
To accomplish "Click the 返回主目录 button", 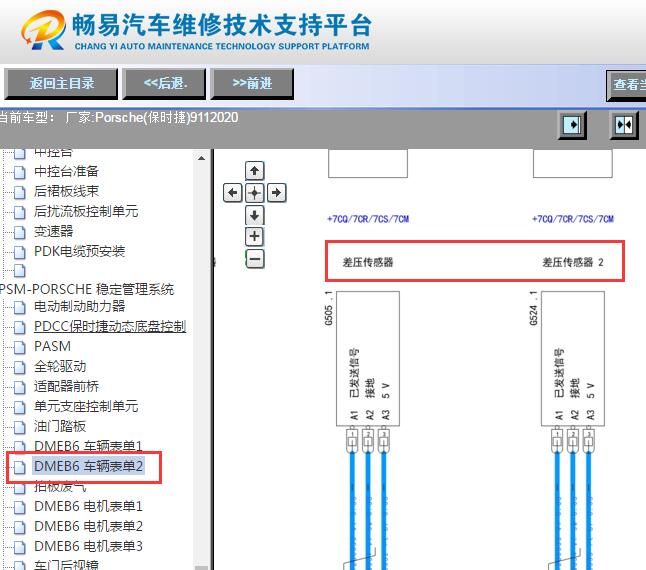I will click(61, 84).
